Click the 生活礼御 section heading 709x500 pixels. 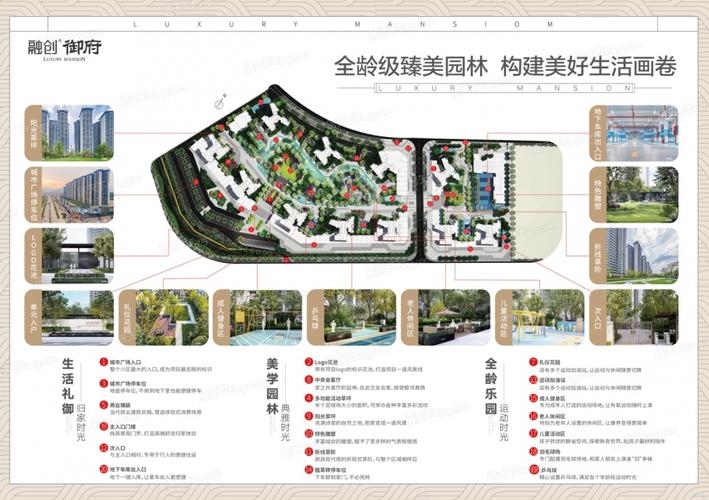(67, 386)
